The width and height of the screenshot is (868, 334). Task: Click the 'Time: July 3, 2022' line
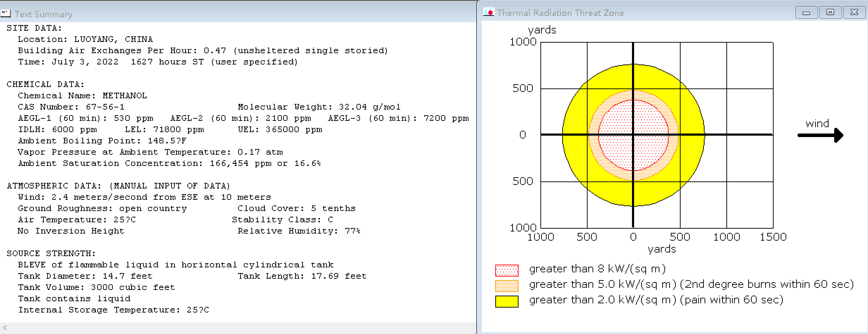[158, 62]
